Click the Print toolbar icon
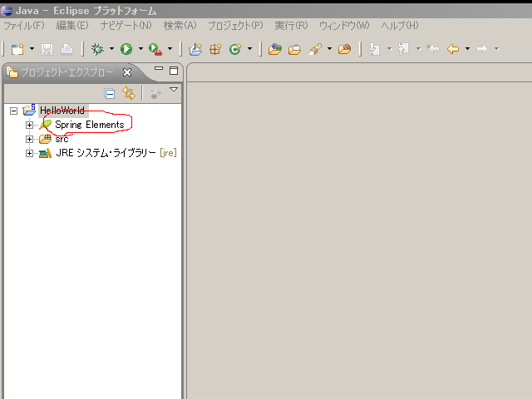 pyautogui.click(x=66, y=50)
